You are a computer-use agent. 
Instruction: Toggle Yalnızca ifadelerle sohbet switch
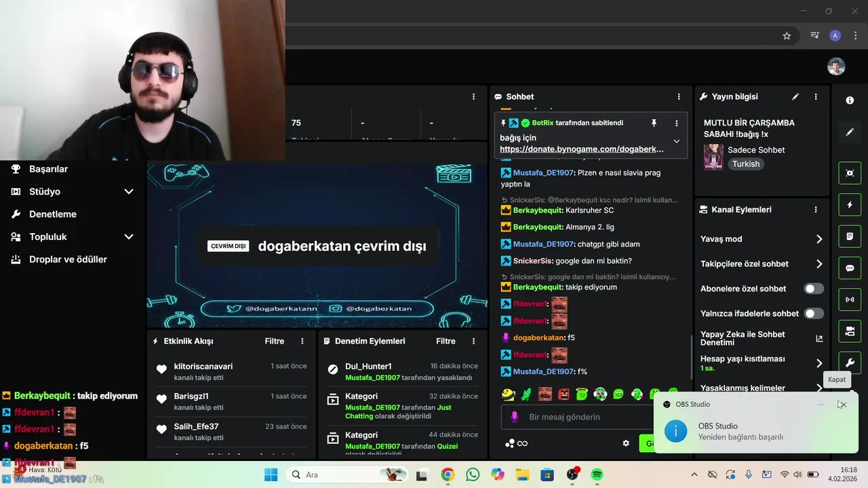814,314
